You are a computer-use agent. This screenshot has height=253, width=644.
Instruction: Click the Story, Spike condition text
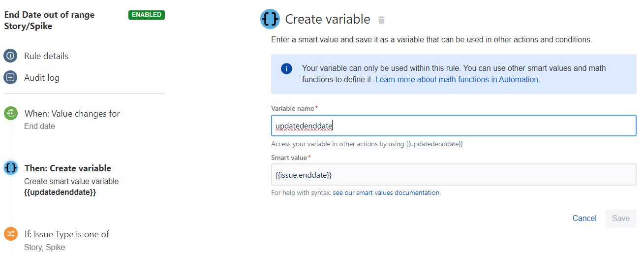[44, 247]
